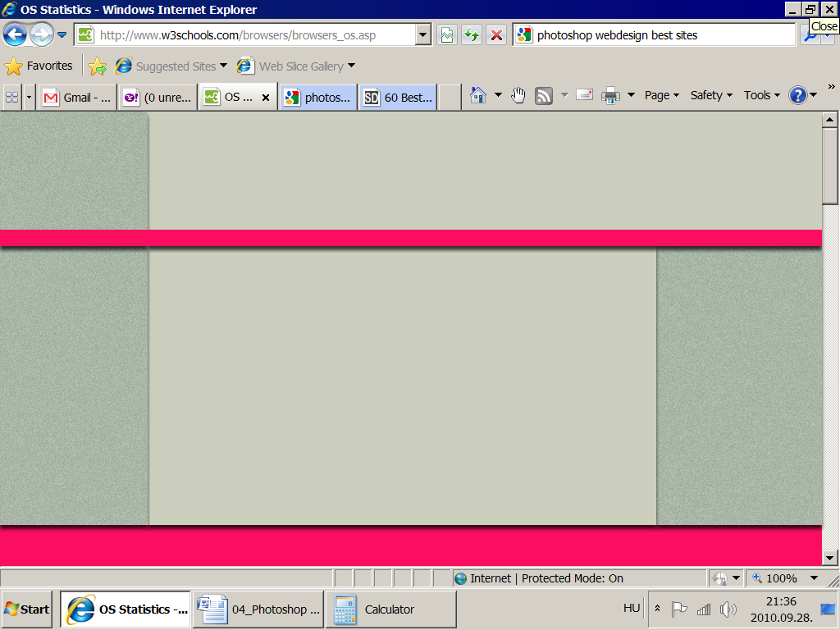The height and width of the screenshot is (630, 840).
Task: Open Web Slice Gallery dropdown
Action: (296, 66)
